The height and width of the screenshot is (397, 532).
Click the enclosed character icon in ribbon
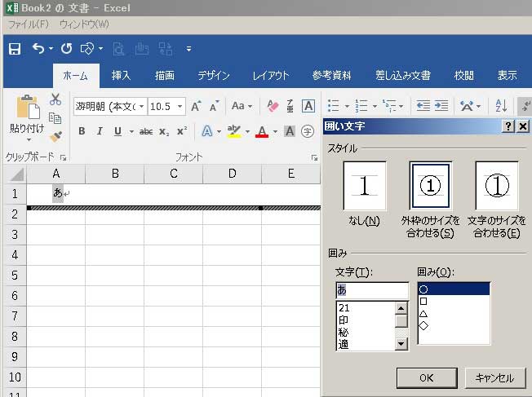(x=308, y=131)
